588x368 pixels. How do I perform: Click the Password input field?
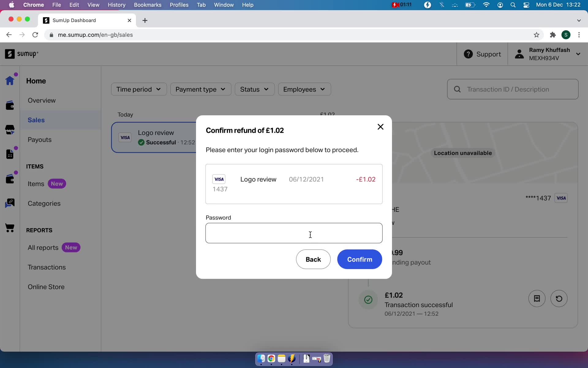pos(294,233)
